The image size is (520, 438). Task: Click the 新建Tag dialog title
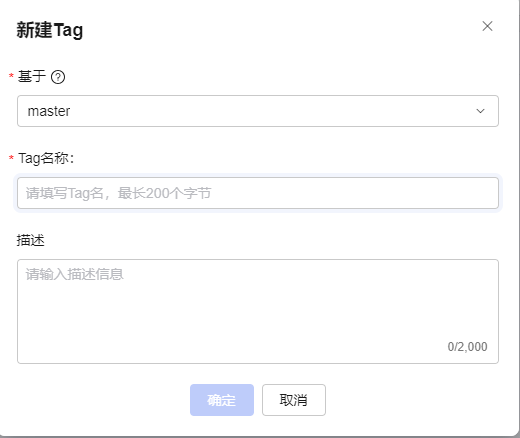(50, 30)
